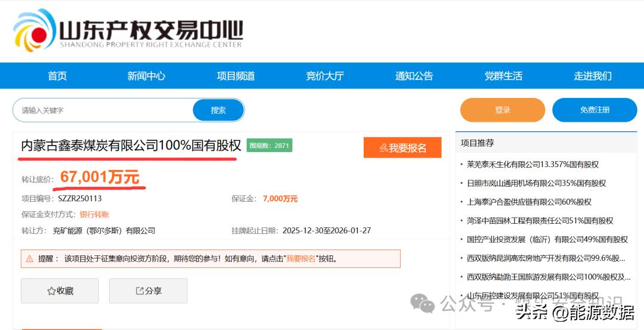This screenshot has height=330, width=644.
Task: Open 走进我们 navigation item
Action: coord(593,76)
